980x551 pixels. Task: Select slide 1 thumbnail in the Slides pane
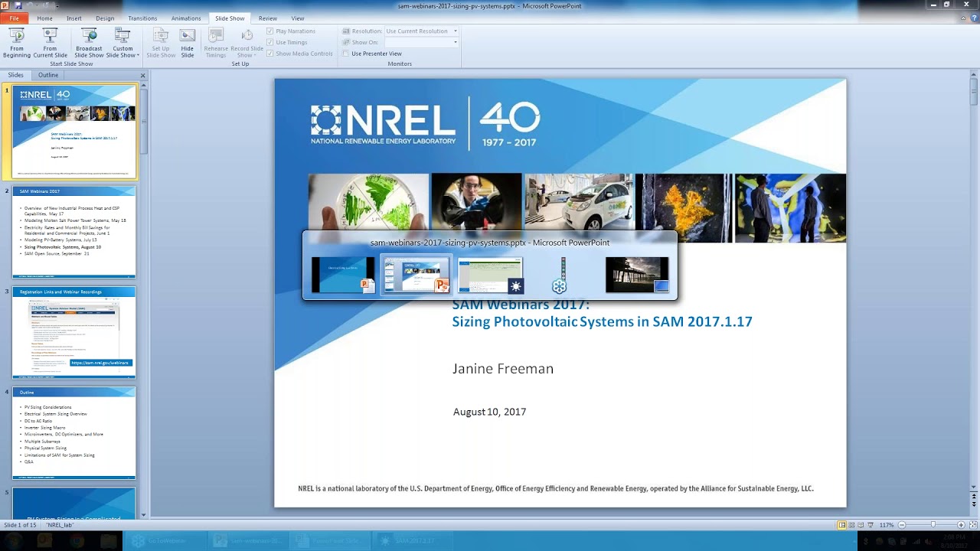tap(74, 132)
